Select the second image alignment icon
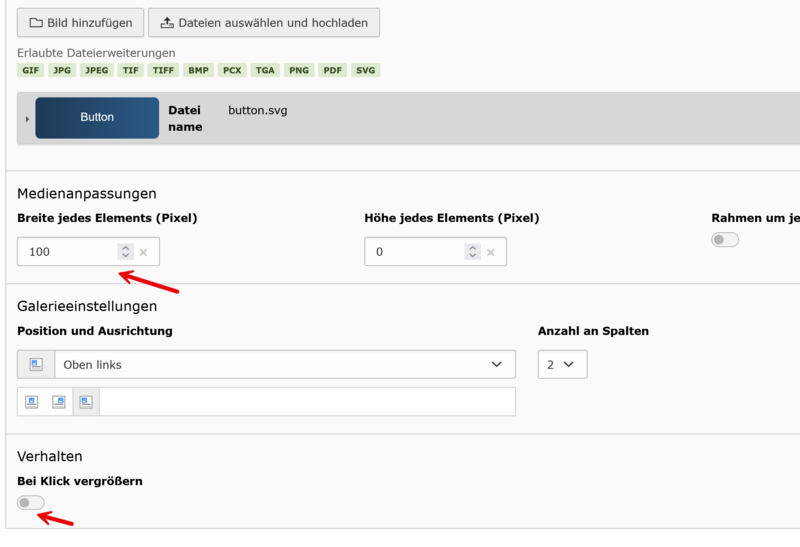Screen dimensions: 800x547 click(x=59, y=402)
